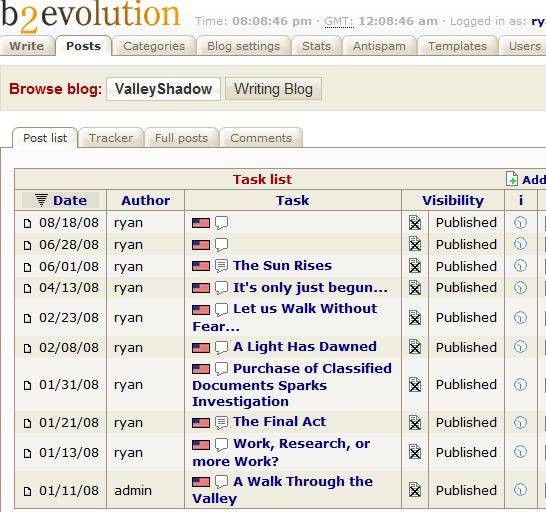
Task: Click visibility icon in 'The Sun Rises' row
Action: click(415, 266)
